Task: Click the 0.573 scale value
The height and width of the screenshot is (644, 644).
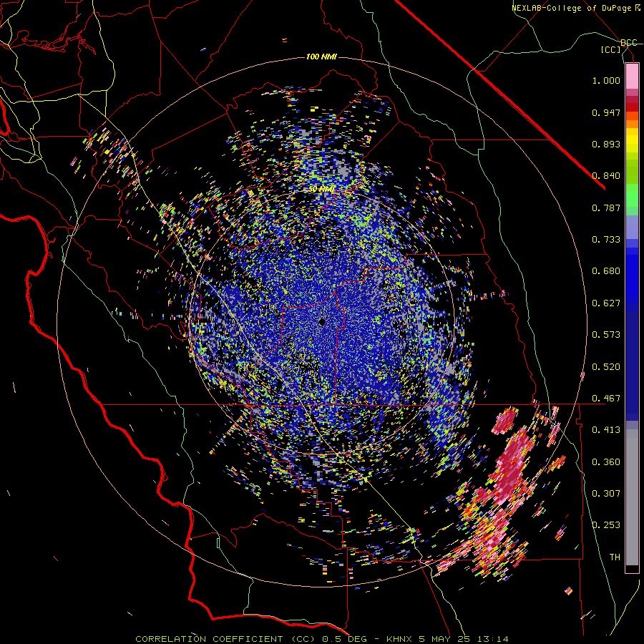Action: [x=606, y=335]
